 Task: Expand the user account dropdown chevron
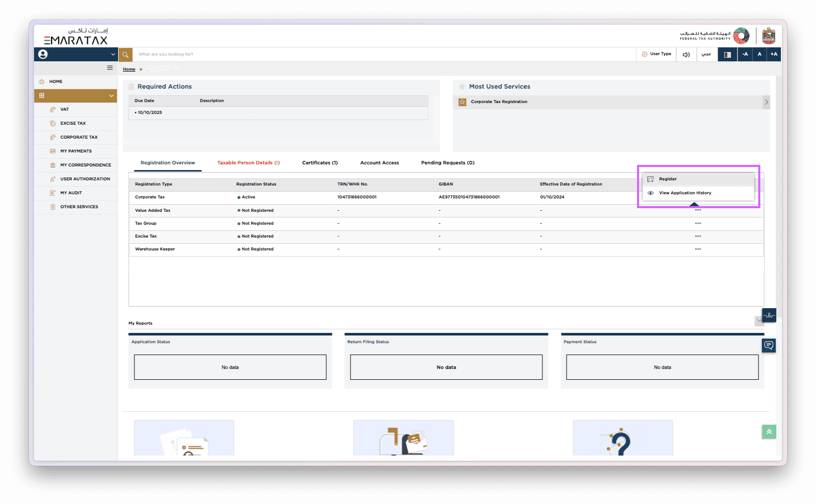[x=113, y=54]
